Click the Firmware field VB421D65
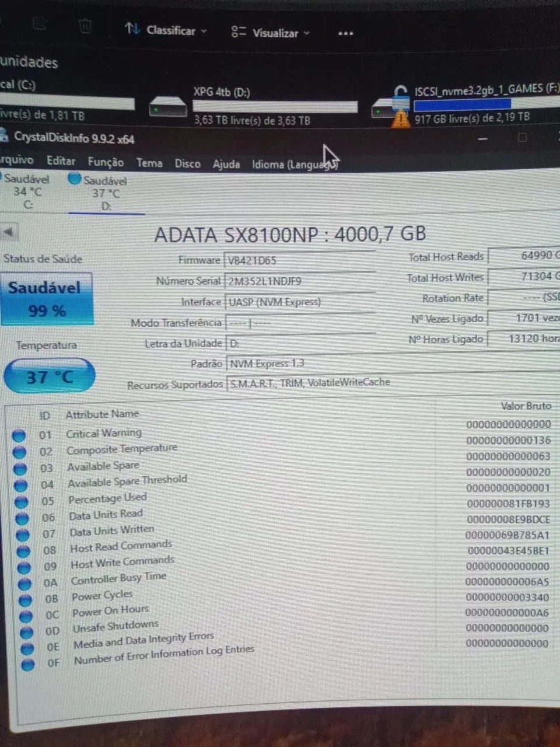560x747 pixels. (x=300, y=260)
